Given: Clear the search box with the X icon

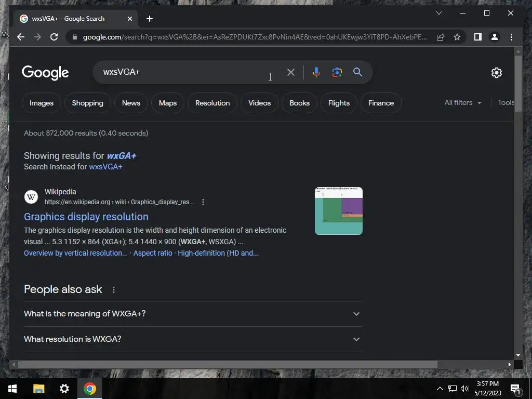Looking at the screenshot, I should coord(291,72).
